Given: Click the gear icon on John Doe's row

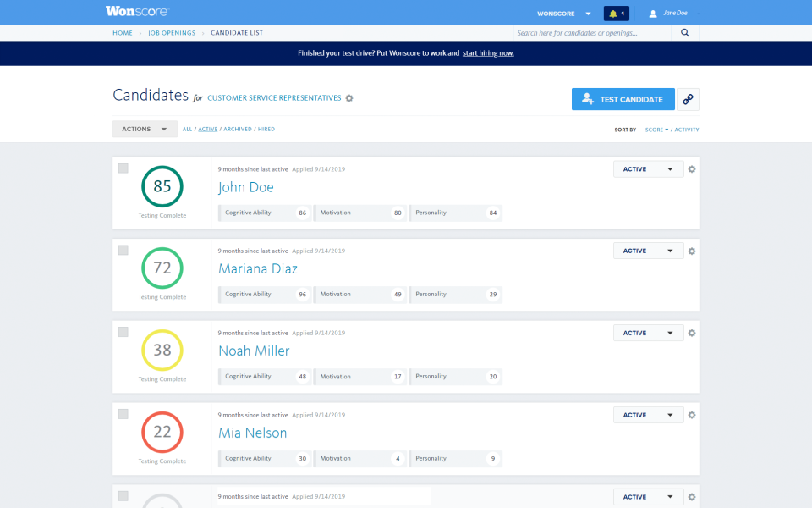Looking at the screenshot, I should click(692, 168).
